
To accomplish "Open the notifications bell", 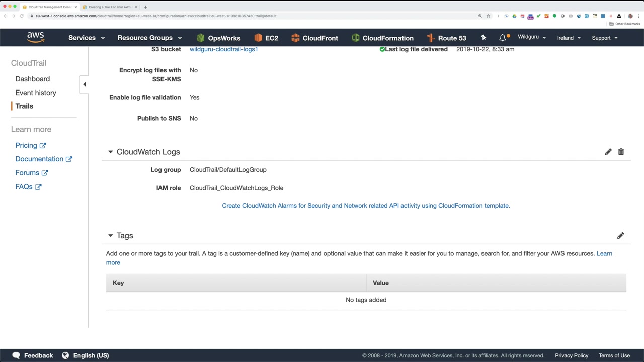I will pos(503,38).
